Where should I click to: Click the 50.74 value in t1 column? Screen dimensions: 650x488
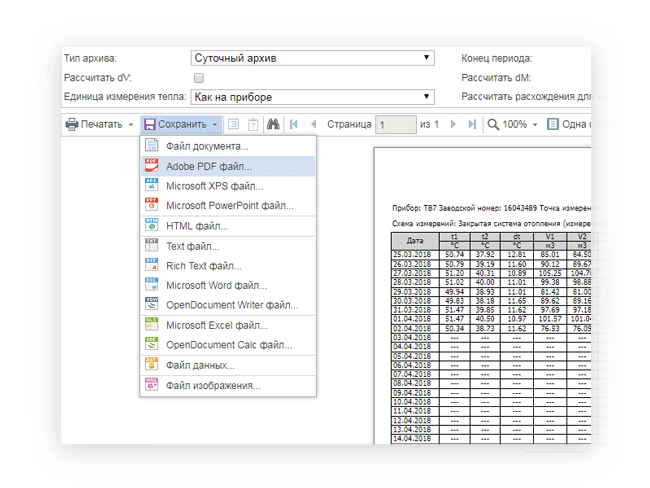click(x=454, y=255)
